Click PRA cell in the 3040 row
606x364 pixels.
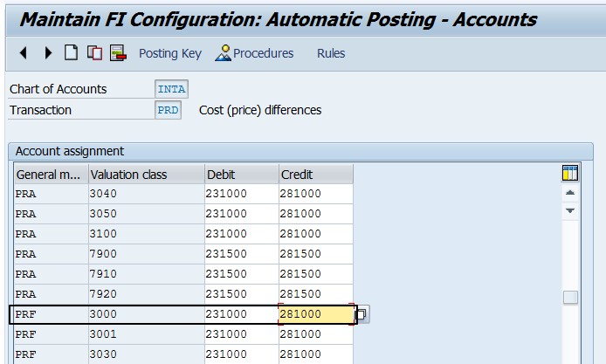[x=51, y=194]
